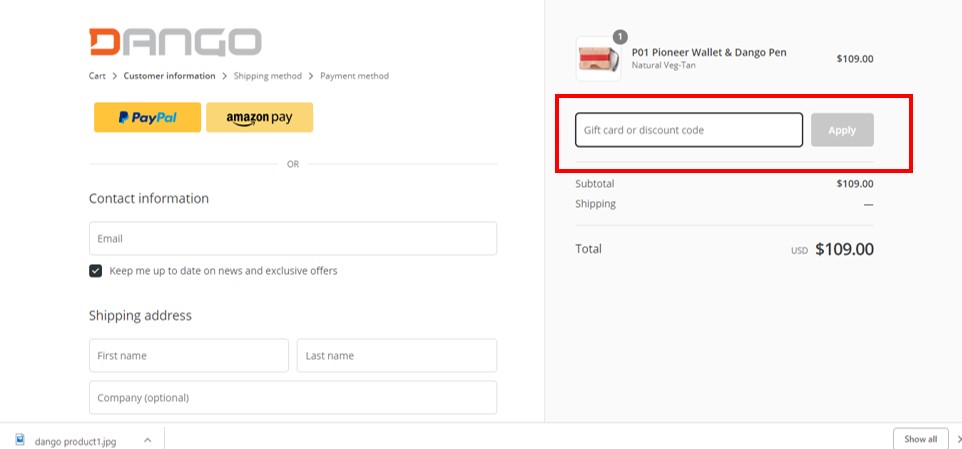This screenshot has width=962, height=449.
Task: Focus the Gift card or discount code field
Action: pyautogui.click(x=689, y=130)
